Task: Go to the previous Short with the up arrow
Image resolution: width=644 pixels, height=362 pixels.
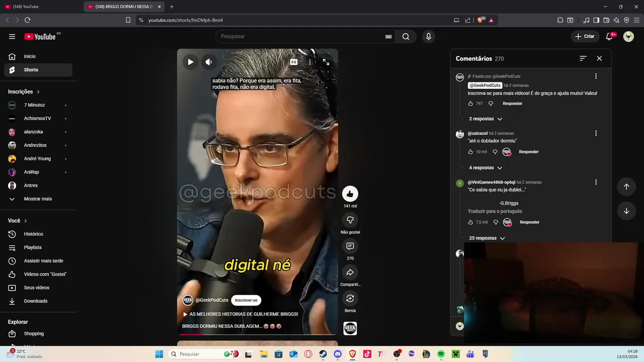Action: click(x=626, y=187)
